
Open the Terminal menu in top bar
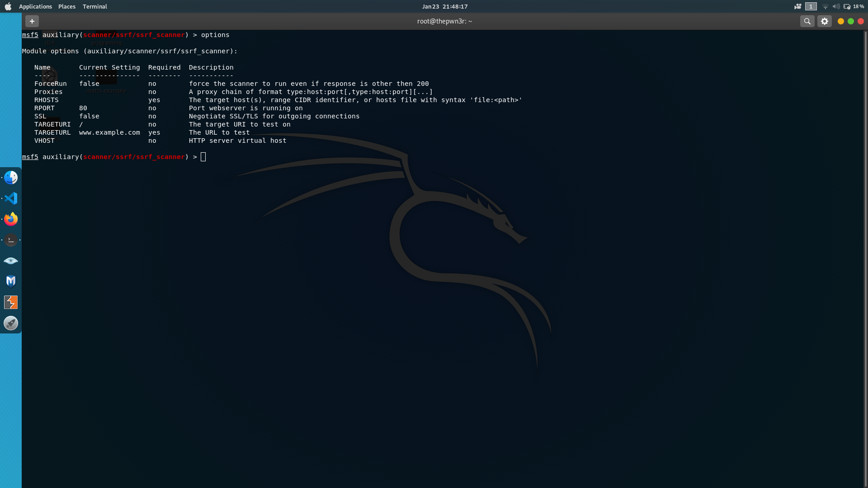95,6
